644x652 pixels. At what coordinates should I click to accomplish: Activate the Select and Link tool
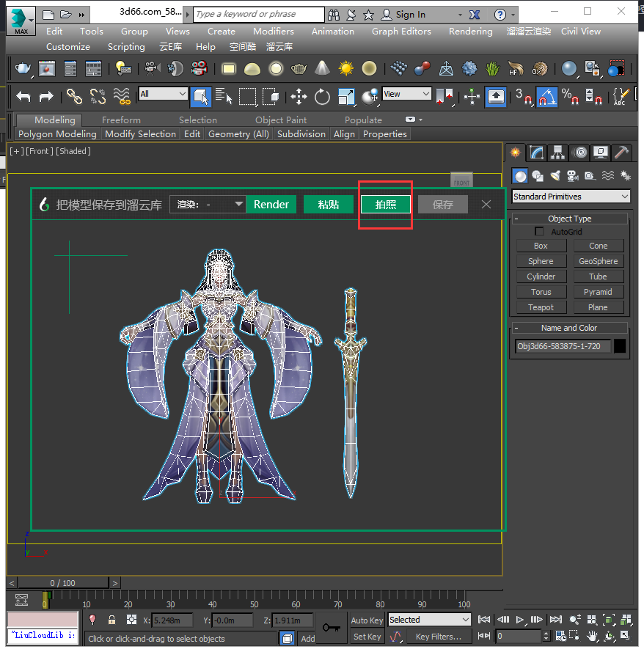coord(74,97)
